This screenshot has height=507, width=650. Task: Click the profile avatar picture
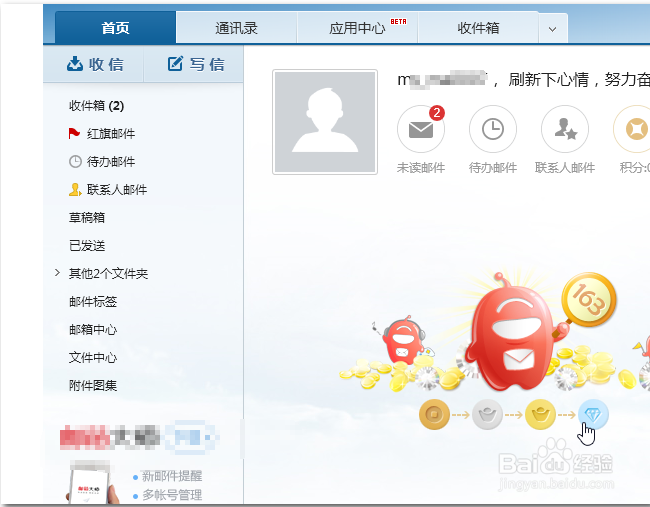325,122
